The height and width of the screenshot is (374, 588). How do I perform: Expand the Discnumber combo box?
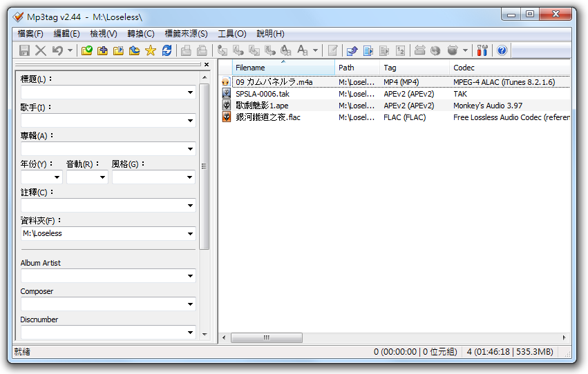[x=190, y=333]
